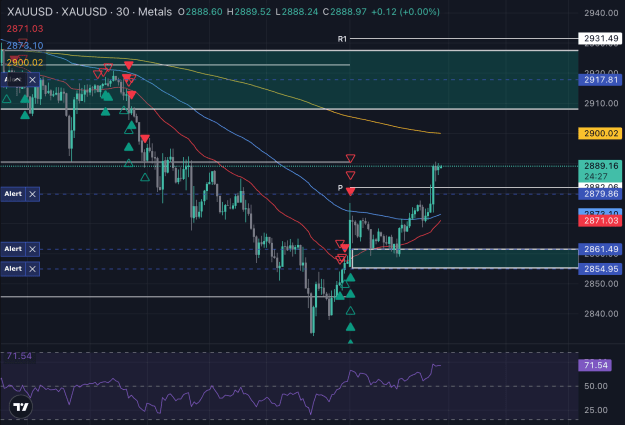Click the 2931.49 R1 price label on the axis

pyautogui.click(x=601, y=39)
